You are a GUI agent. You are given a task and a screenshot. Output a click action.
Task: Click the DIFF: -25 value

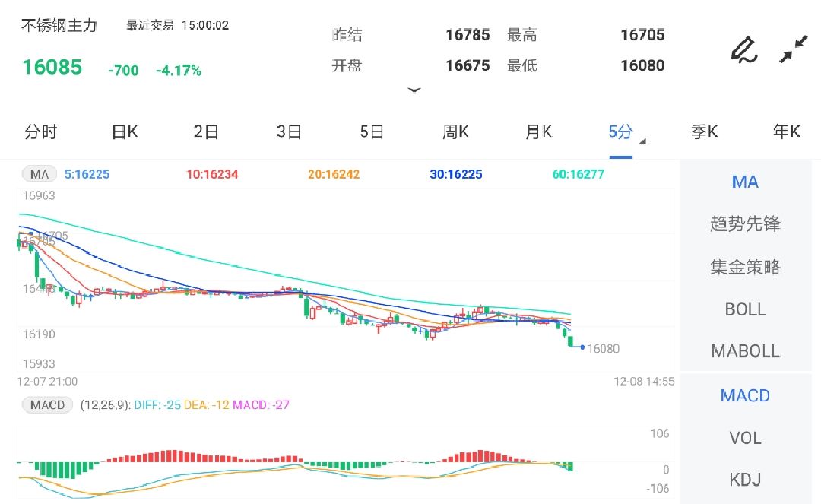(x=157, y=405)
